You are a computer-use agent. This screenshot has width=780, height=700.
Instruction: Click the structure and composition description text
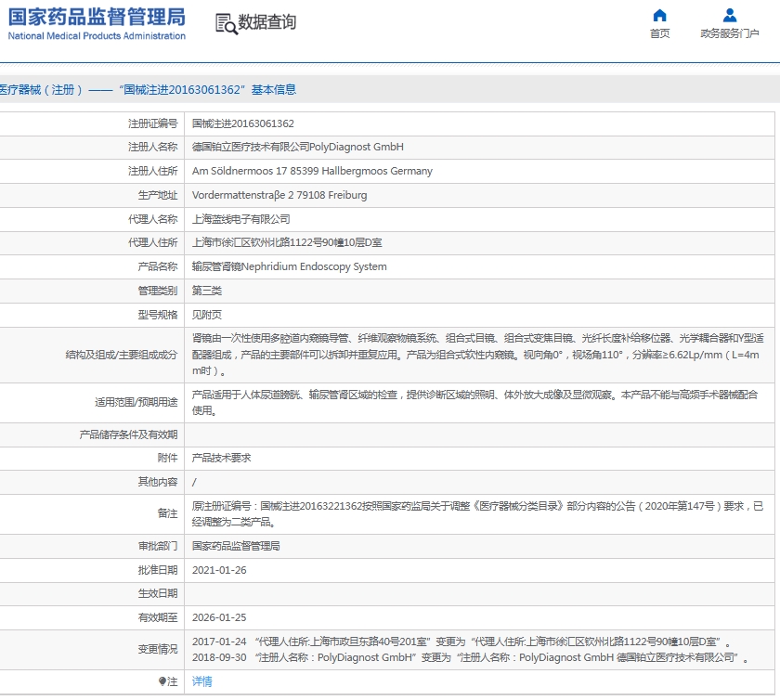[x=477, y=355]
